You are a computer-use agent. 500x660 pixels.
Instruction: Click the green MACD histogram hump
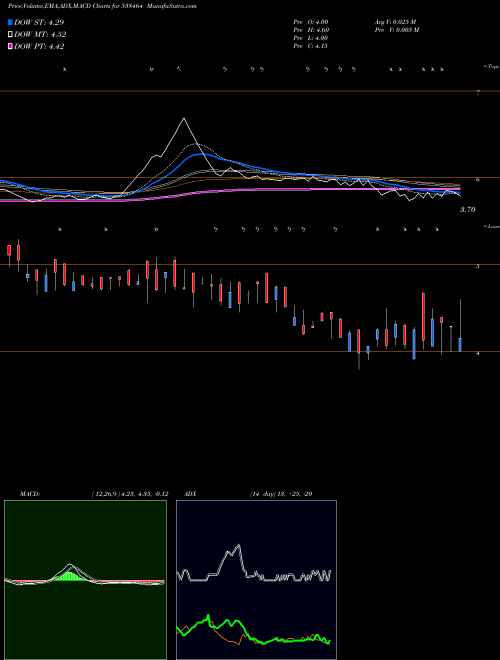70,576
